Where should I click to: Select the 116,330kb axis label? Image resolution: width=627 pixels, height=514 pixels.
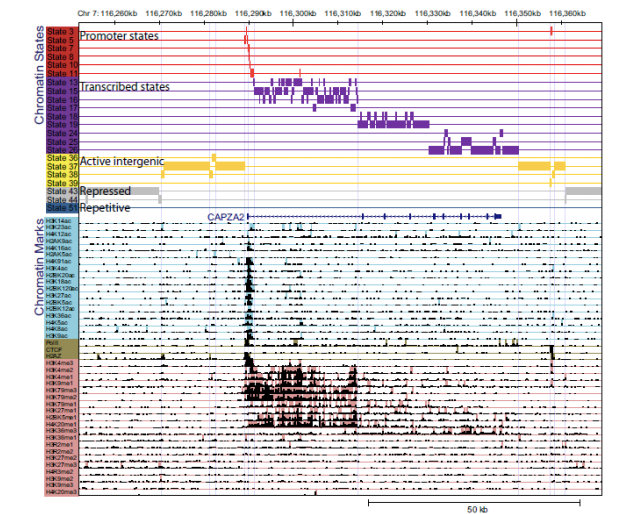coord(433,13)
